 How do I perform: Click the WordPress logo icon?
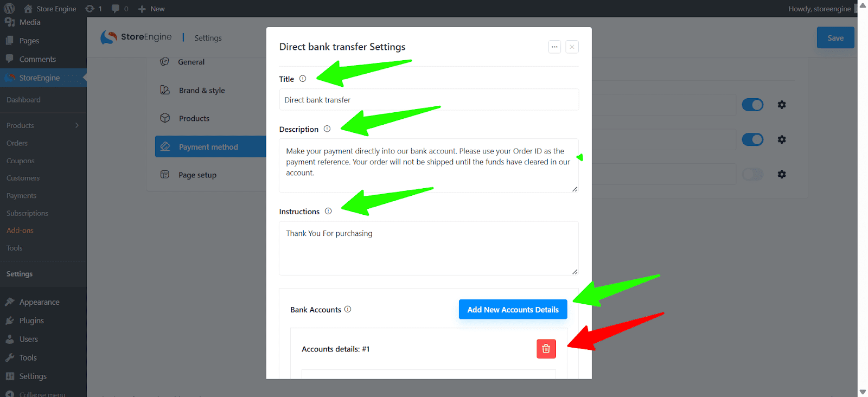[9, 9]
